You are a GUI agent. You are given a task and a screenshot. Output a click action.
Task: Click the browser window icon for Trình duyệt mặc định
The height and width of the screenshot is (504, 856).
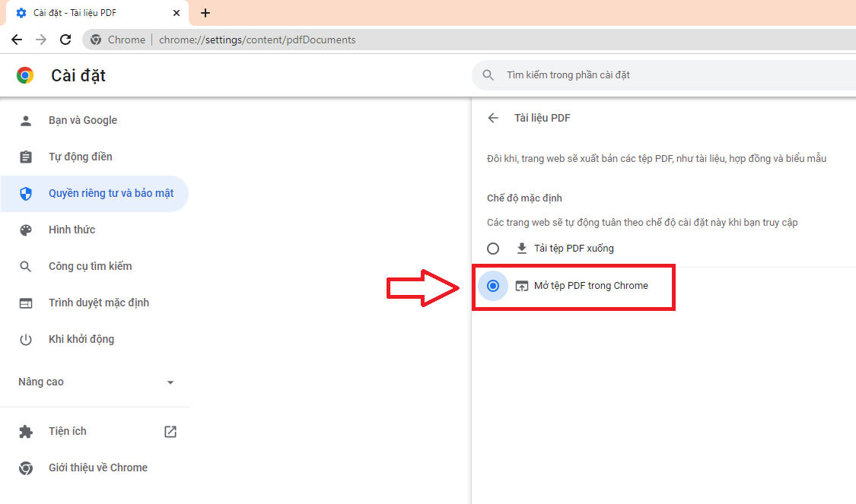[26, 303]
